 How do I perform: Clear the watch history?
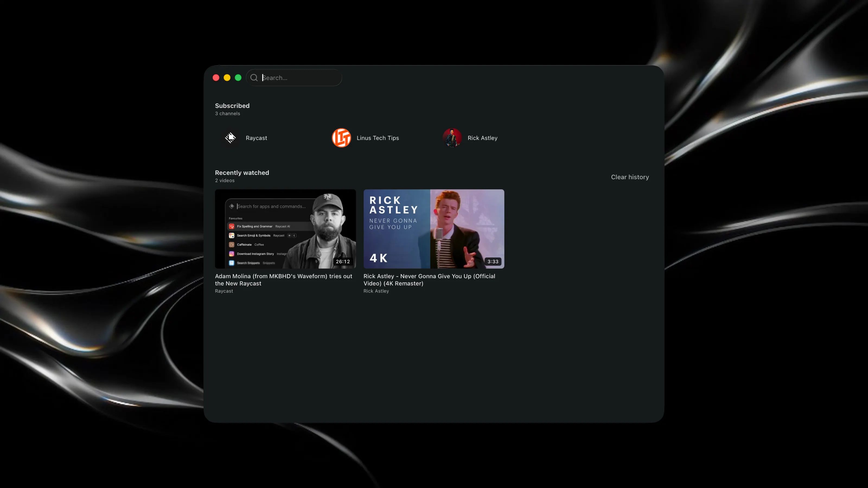[x=630, y=177]
